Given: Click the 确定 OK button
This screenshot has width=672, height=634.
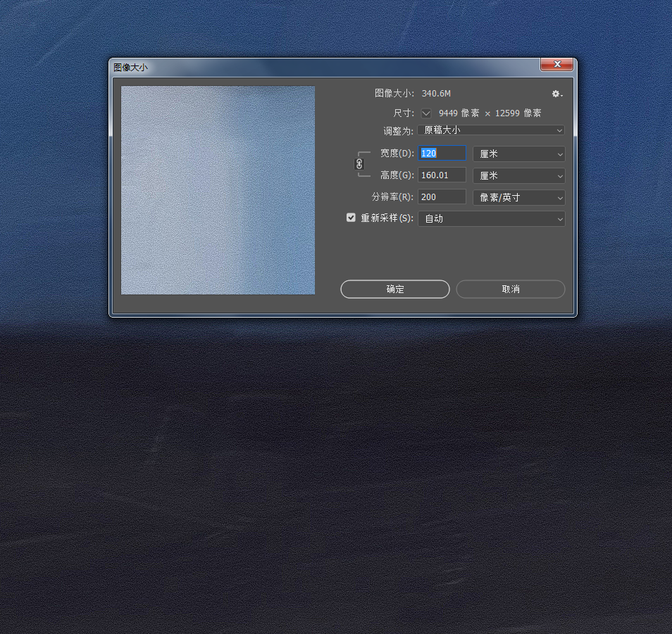Looking at the screenshot, I should click(x=395, y=289).
